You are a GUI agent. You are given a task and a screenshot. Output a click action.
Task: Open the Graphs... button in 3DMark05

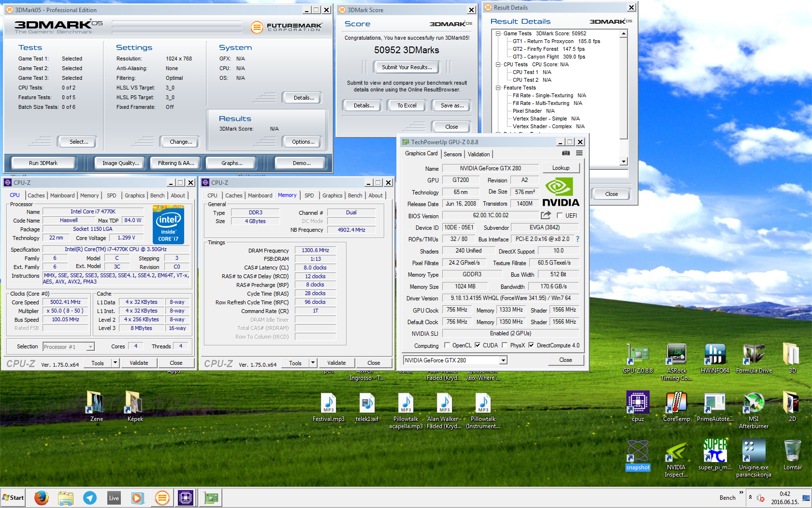[232, 163]
